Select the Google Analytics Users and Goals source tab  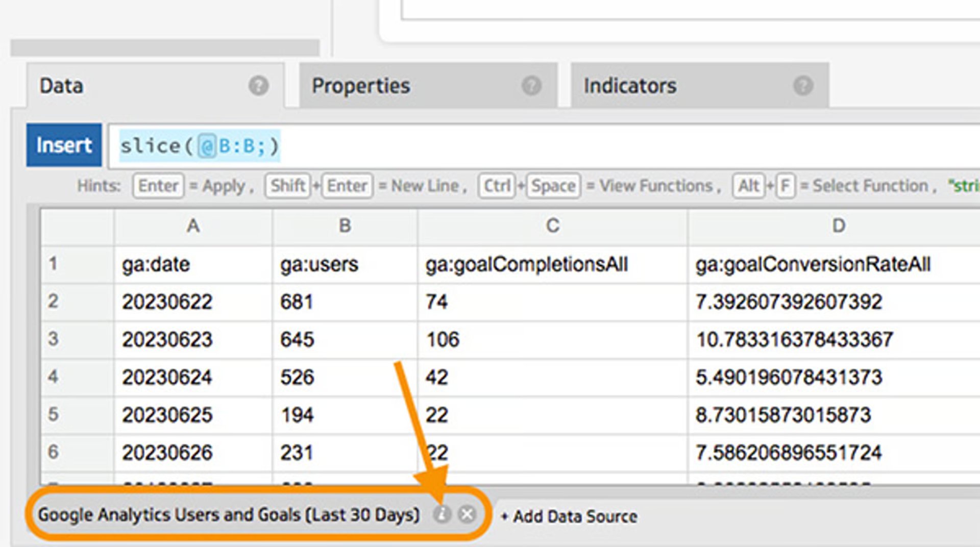tap(229, 515)
